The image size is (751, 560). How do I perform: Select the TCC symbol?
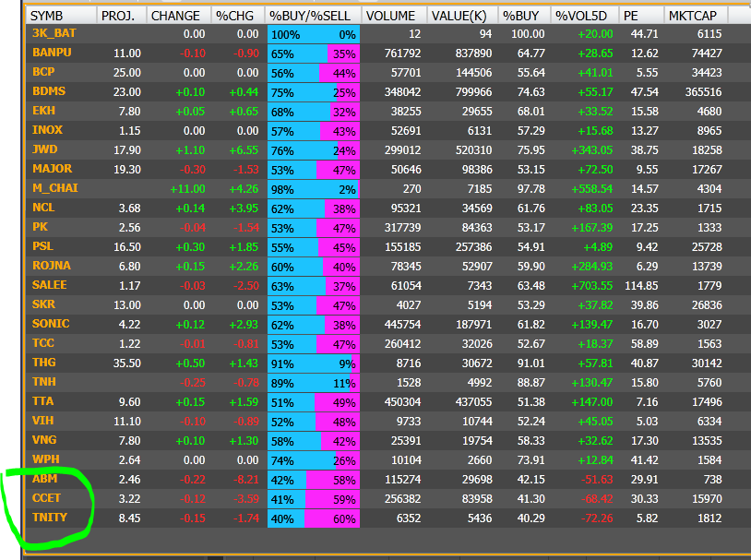[x=43, y=343]
